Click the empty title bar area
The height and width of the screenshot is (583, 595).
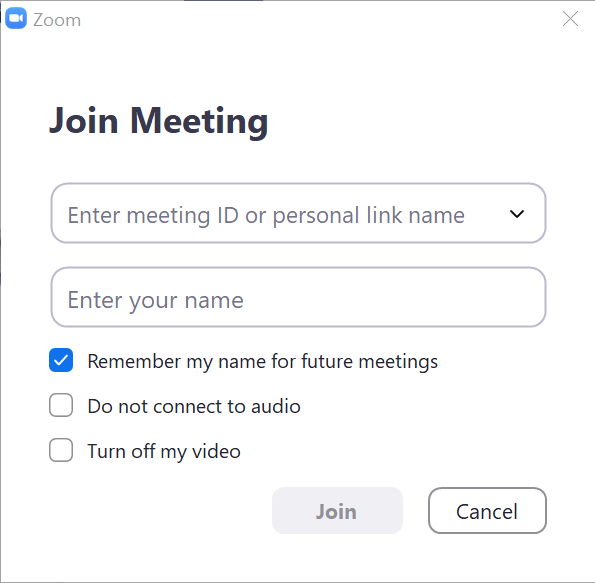click(x=319, y=19)
